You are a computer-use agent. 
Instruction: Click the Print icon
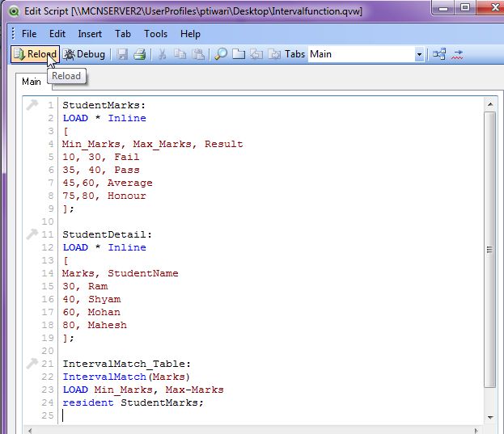click(140, 54)
